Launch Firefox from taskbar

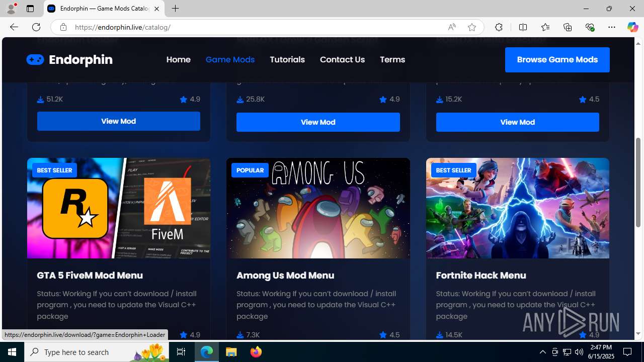click(x=256, y=352)
